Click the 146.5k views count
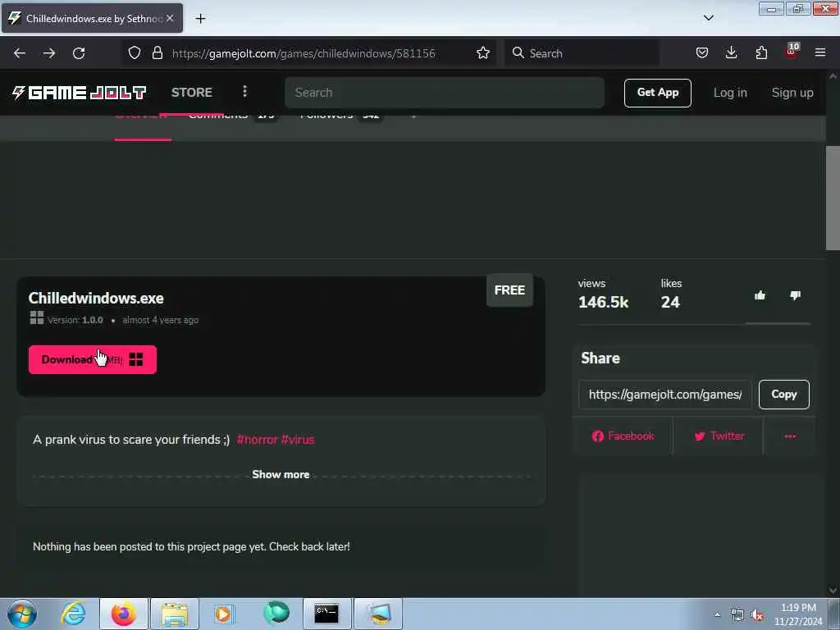This screenshot has height=630, width=840. (x=603, y=302)
